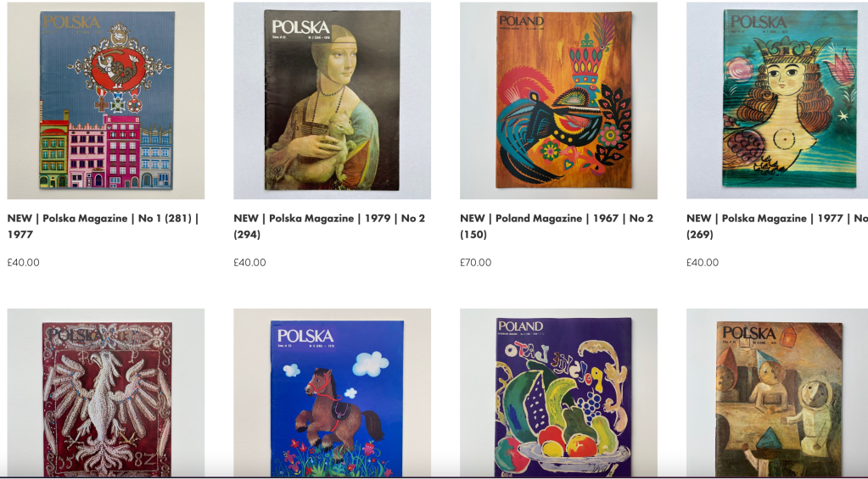Open the mermaid with crown Polska cover
Viewport: 868px width, 479px height.
point(777,101)
